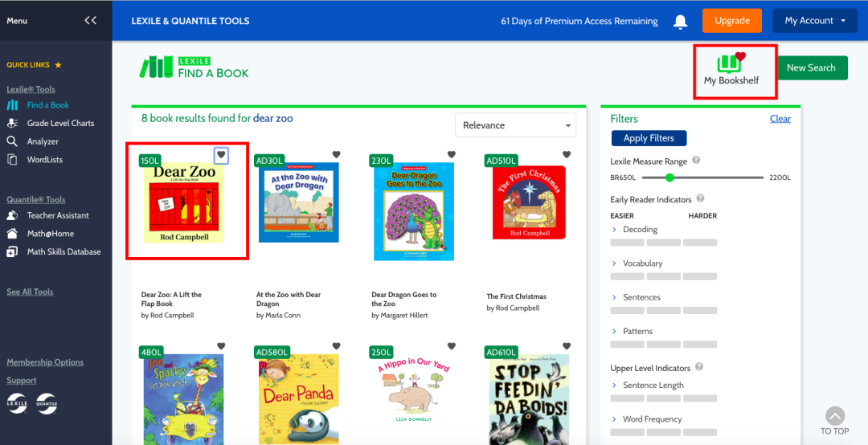Click the Lexile Tools sidebar heading

click(x=31, y=89)
